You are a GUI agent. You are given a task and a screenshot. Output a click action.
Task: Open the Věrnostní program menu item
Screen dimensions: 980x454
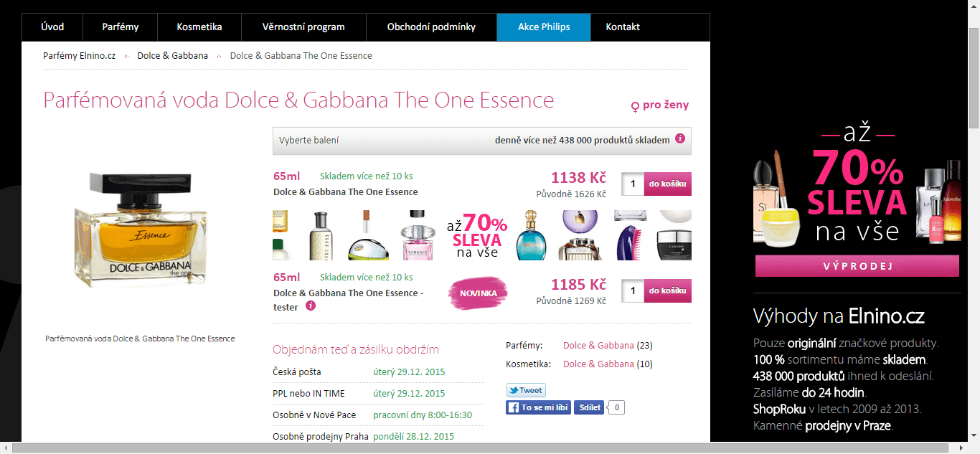click(x=304, y=27)
